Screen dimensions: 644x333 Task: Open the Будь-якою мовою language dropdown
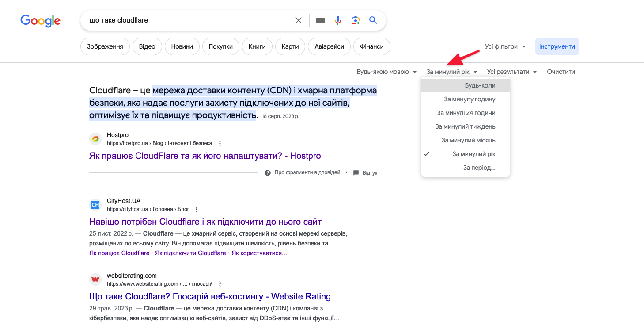(x=386, y=72)
